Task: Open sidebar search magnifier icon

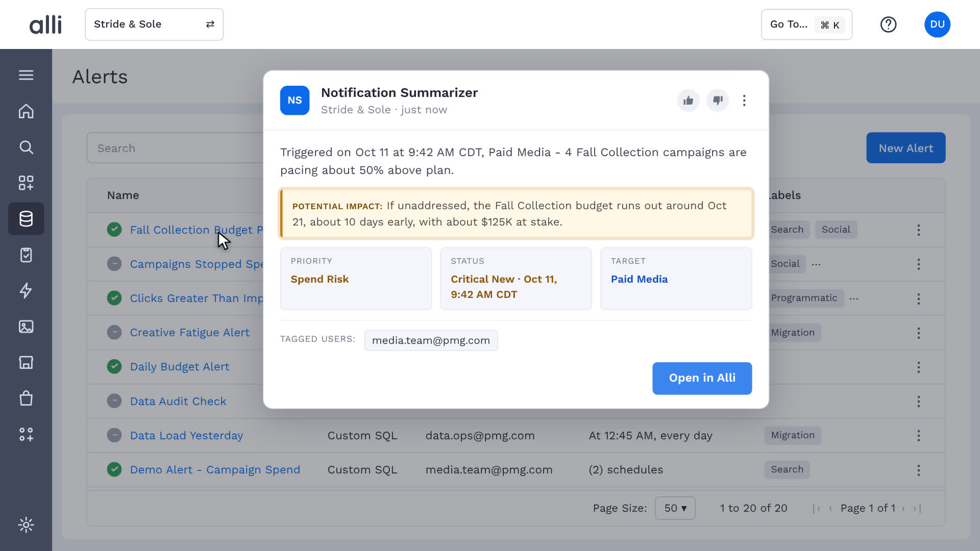Action: [x=26, y=147]
